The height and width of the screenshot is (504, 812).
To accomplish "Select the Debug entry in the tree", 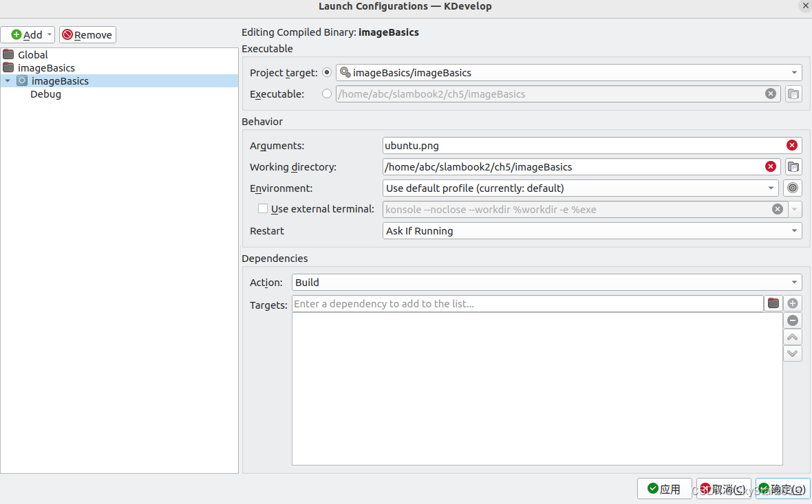I will [45, 94].
